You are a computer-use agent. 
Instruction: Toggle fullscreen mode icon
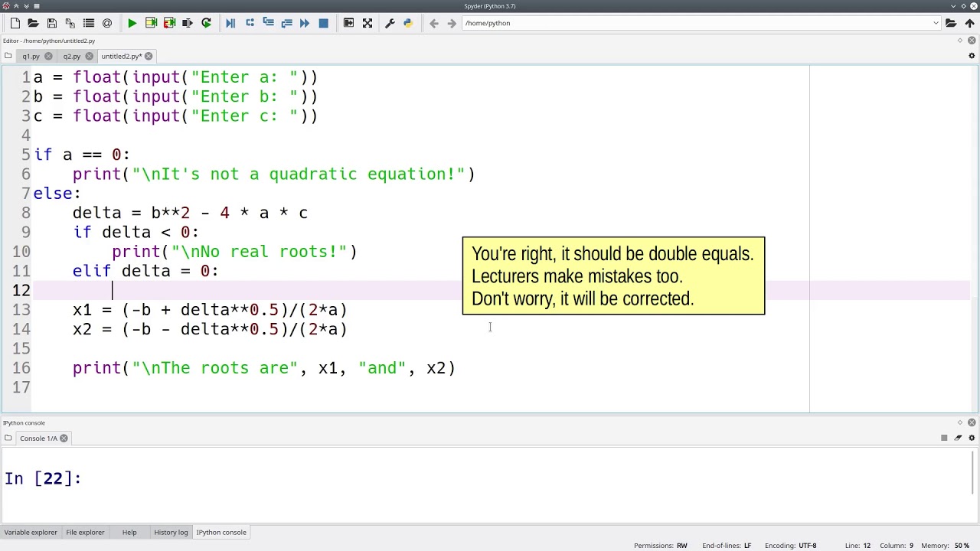(367, 23)
